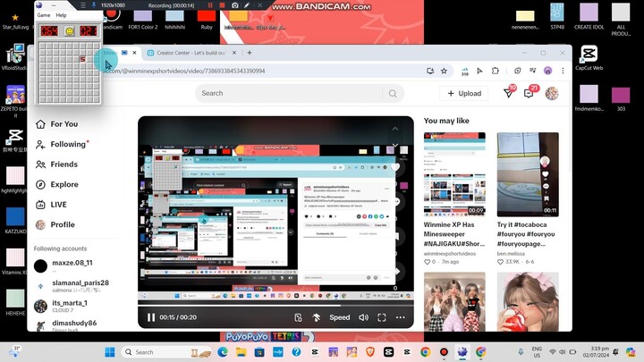Select the Ruby desktop icon
The image size is (644, 362).
point(207,20)
